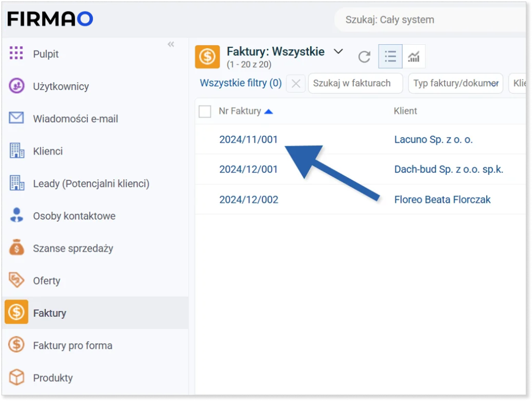Expand the Faktury: Wszystkie view dropdown
This screenshot has height=401, width=532.
tap(338, 51)
